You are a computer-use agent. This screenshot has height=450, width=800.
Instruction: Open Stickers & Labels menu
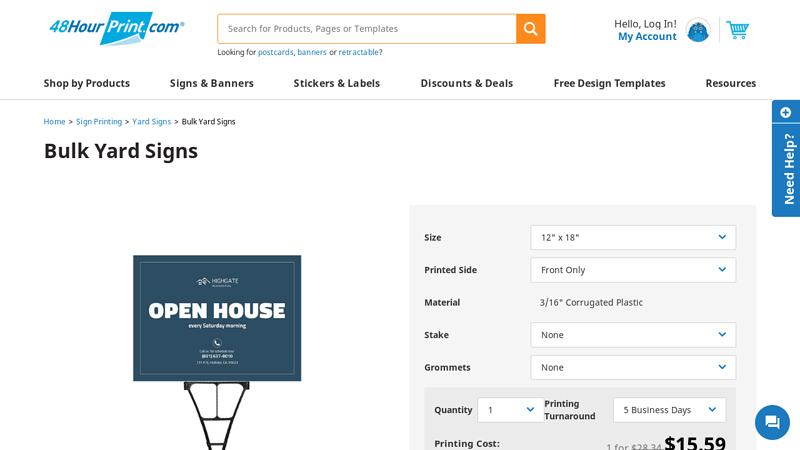pos(337,83)
